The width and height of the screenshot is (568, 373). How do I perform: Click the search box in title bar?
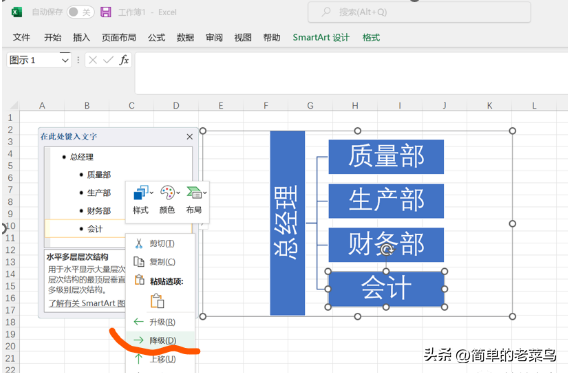click(419, 12)
